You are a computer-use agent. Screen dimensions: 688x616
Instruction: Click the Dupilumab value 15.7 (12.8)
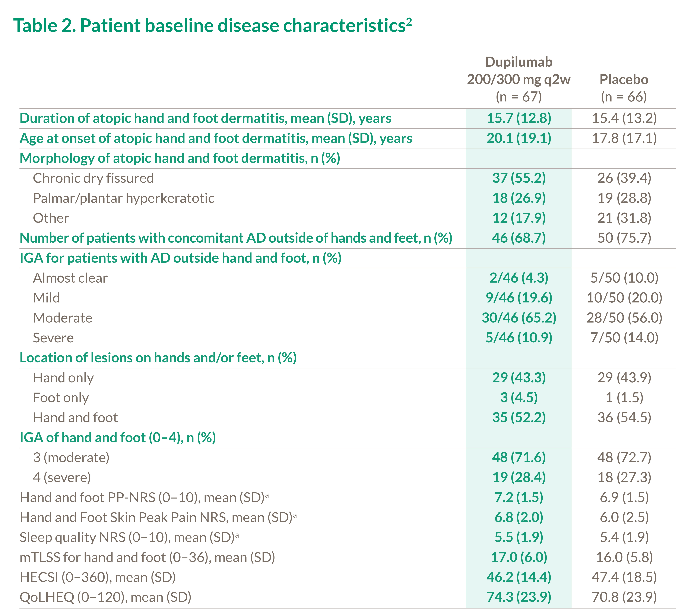(519, 119)
